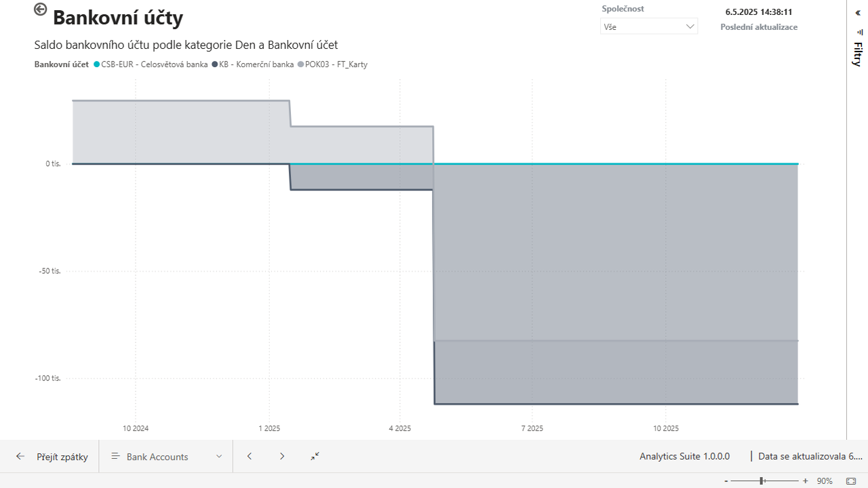
Task: Click the POK03 FT_Karty legend item
Action: [x=332, y=64]
